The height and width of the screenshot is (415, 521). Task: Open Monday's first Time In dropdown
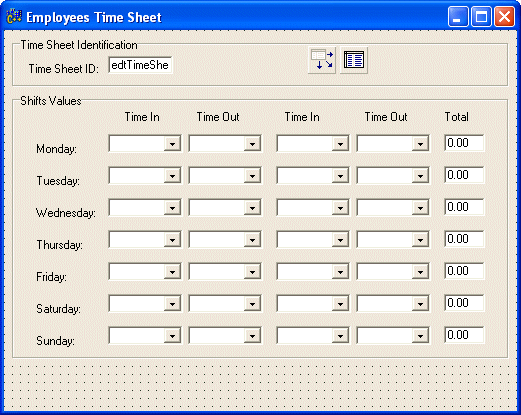[x=172, y=144]
